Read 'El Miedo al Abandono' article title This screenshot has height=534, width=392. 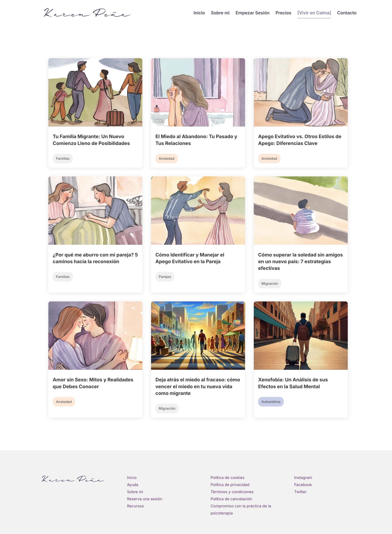tap(196, 140)
